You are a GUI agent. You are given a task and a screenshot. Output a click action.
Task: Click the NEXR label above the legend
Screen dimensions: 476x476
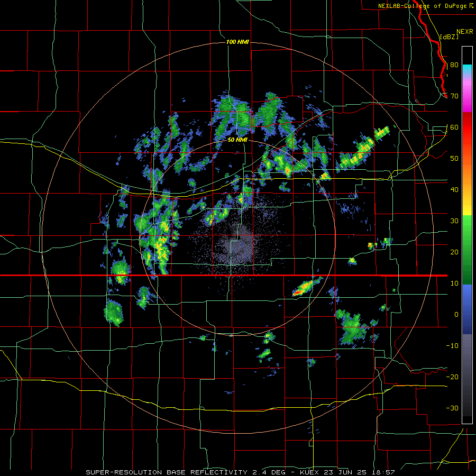(x=465, y=32)
